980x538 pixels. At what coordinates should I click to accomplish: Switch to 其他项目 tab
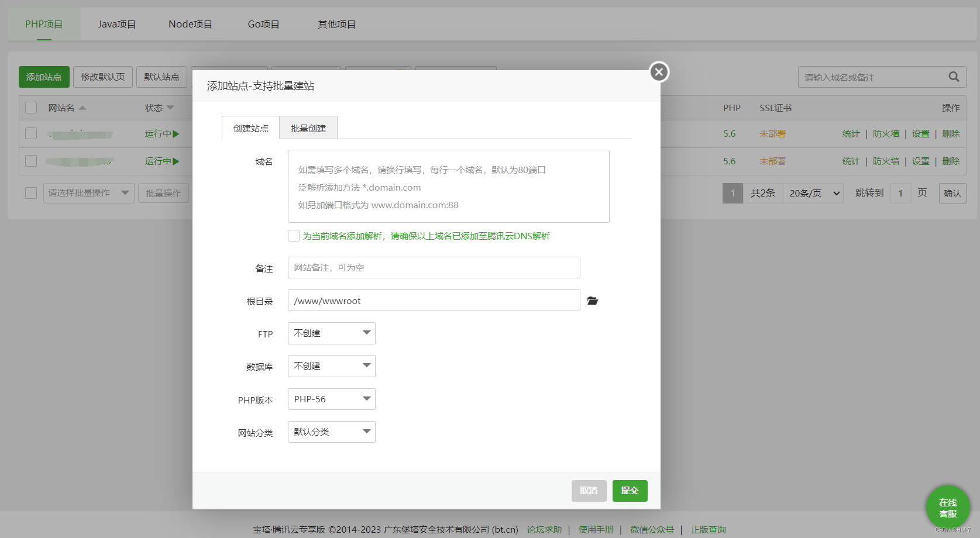[336, 24]
